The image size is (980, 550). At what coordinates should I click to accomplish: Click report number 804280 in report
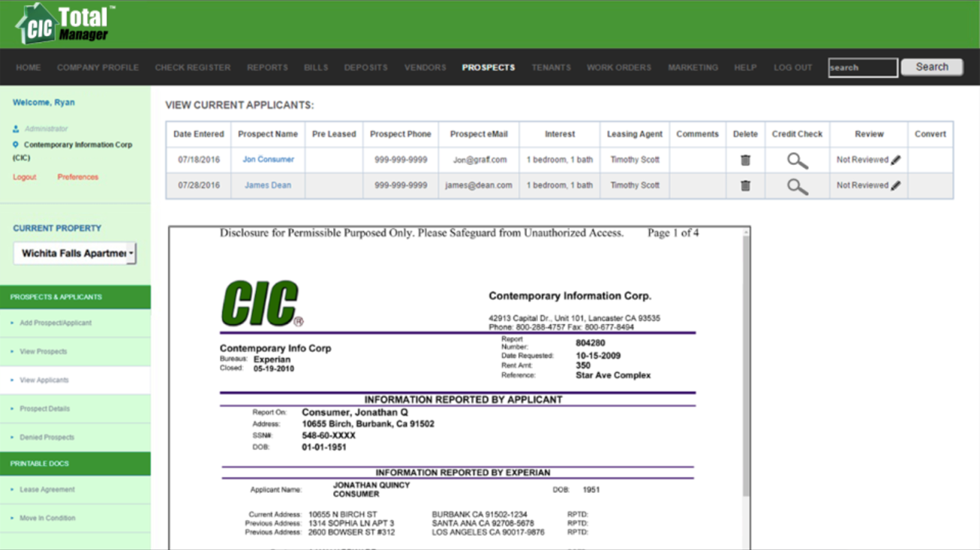[591, 344]
